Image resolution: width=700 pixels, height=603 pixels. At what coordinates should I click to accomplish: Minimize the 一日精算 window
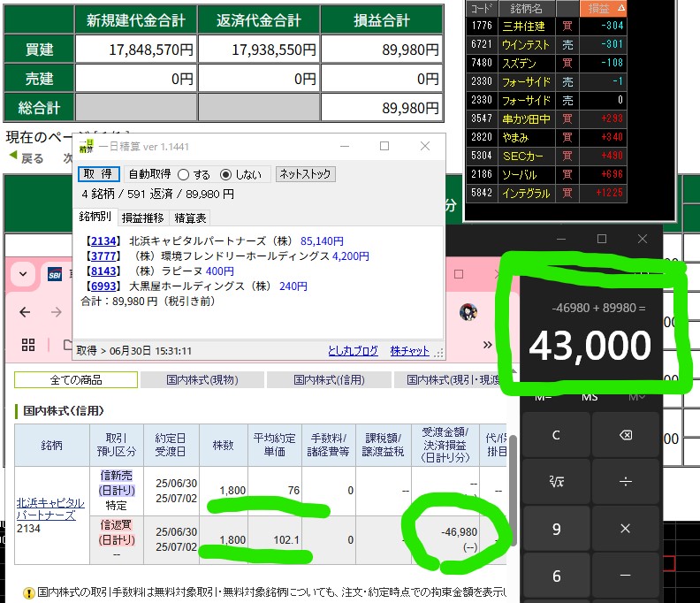(345, 146)
